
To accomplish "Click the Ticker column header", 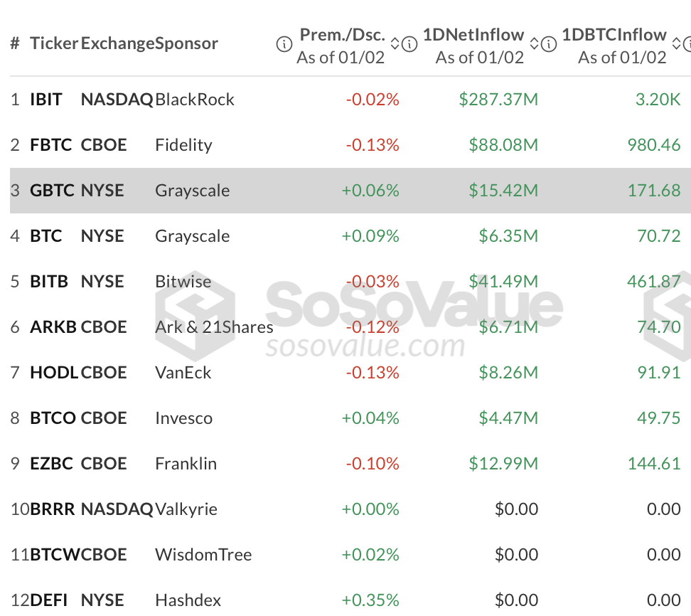I will [53, 43].
